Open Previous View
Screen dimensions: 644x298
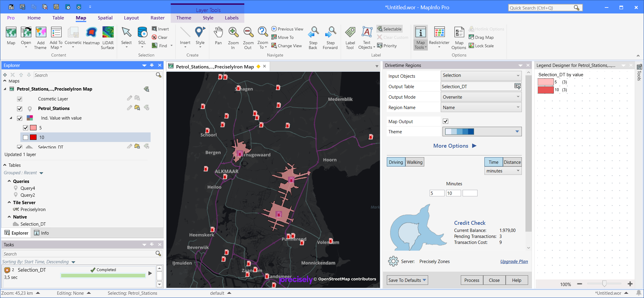pyautogui.click(x=287, y=29)
